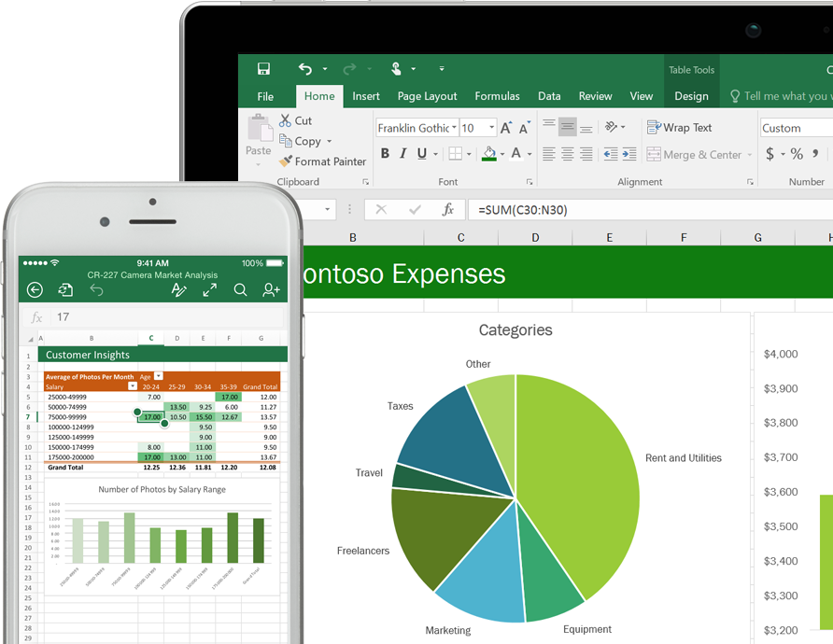Image resolution: width=833 pixels, height=644 pixels.
Task: Tap the add person icon on phone
Action: [x=271, y=289]
